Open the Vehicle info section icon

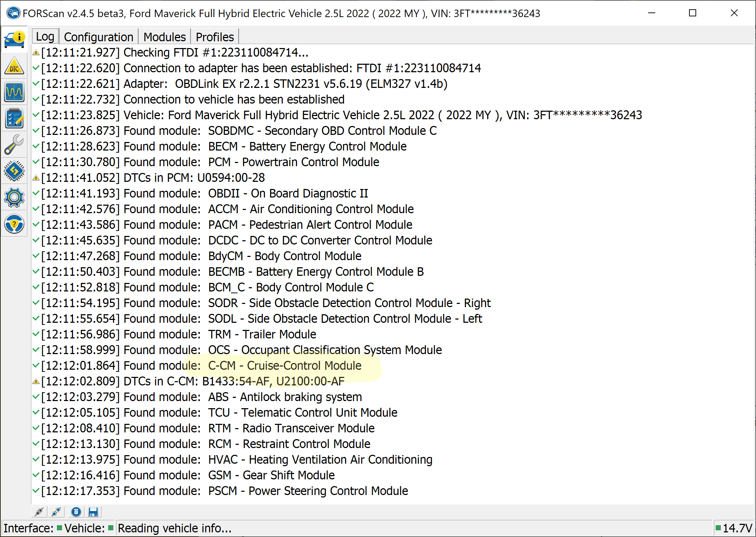tap(15, 40)
